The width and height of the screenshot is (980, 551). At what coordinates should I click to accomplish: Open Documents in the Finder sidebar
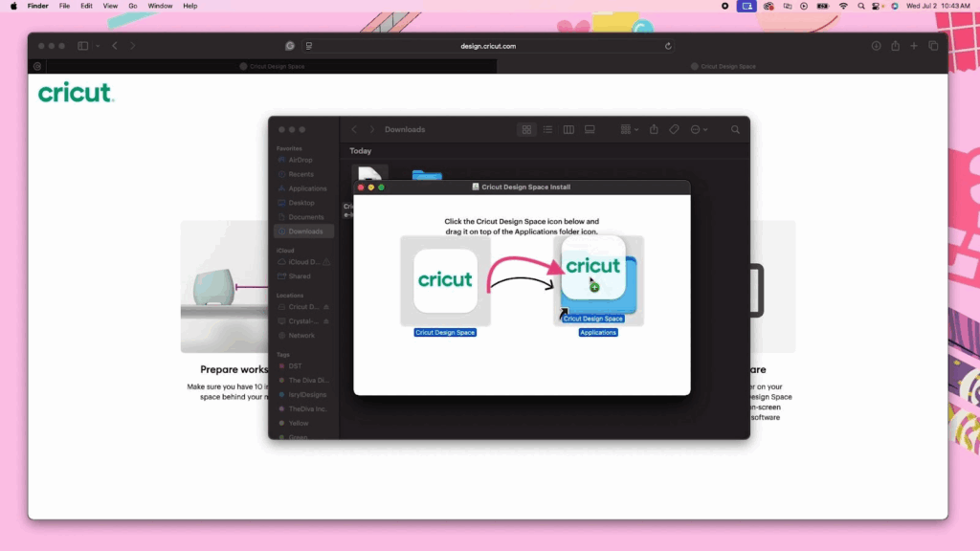coord(303,217)
